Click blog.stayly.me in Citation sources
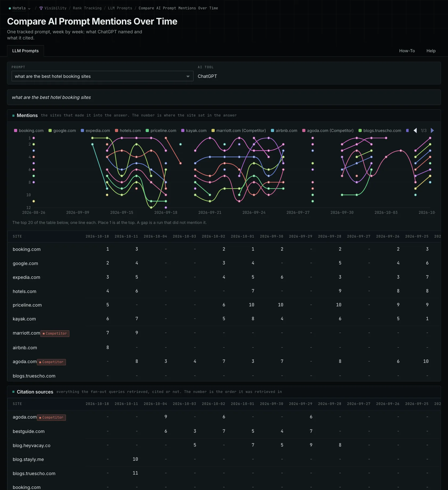The image size is (448, 490). click(x=28, y=459)
